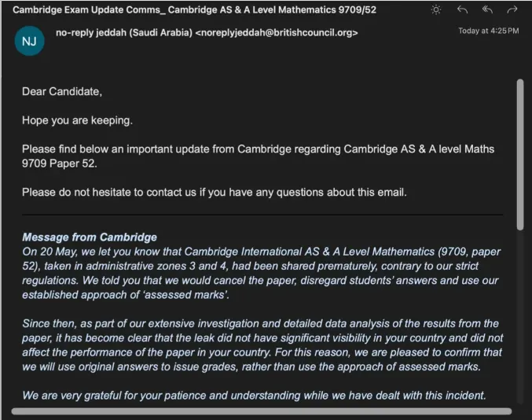This screenshot has width=532, height=420.
Task: Click the Dear Candidate greeting line
Action: (x=62, y=91)
